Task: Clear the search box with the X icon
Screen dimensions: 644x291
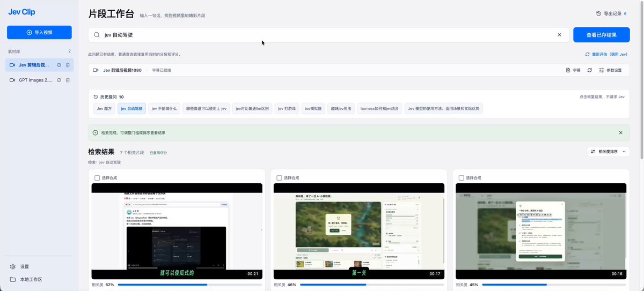Action: tap(559, 35)
